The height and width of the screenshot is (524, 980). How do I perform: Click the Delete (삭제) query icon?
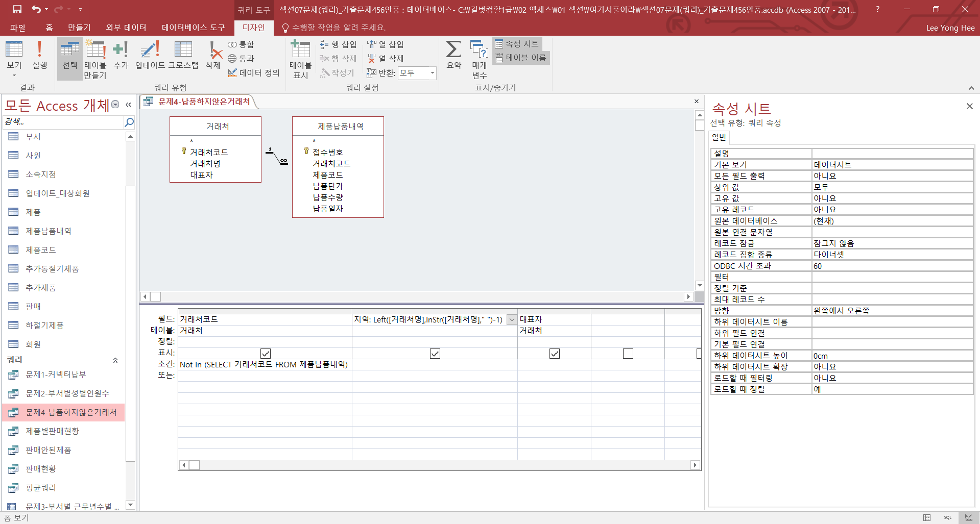[213, 55]
